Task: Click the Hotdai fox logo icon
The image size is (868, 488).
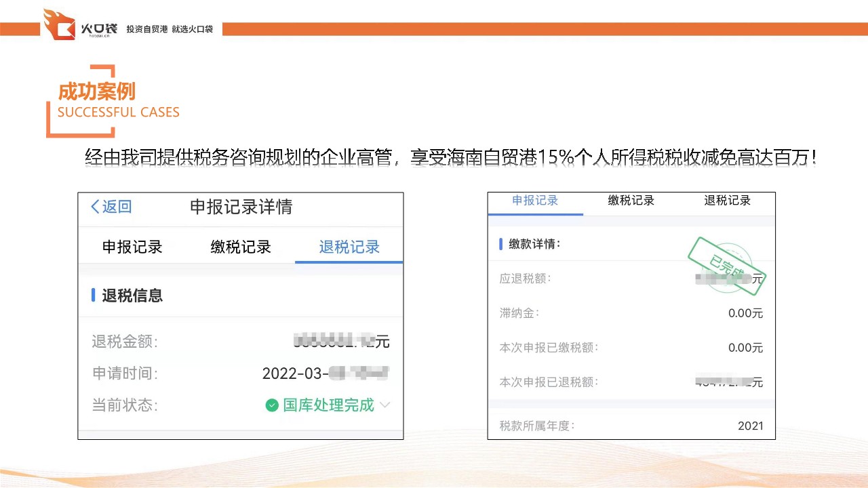Action: 59,26
